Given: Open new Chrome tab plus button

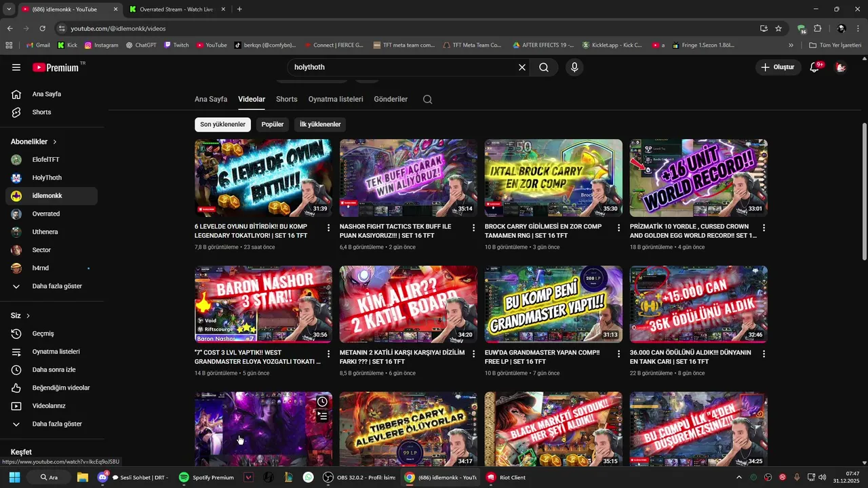Looking at the screenshot, I should [239, 9].
